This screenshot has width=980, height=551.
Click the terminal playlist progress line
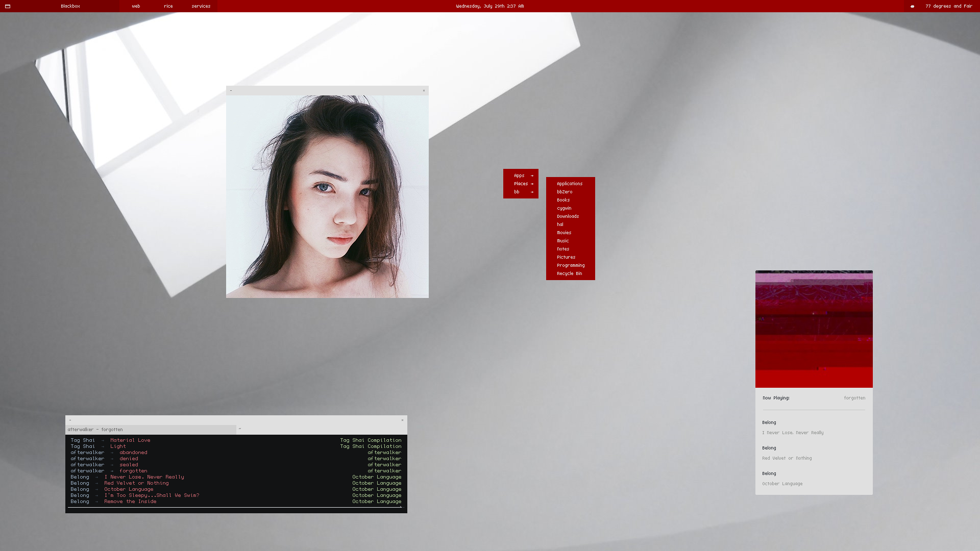(x=235, y=508)
